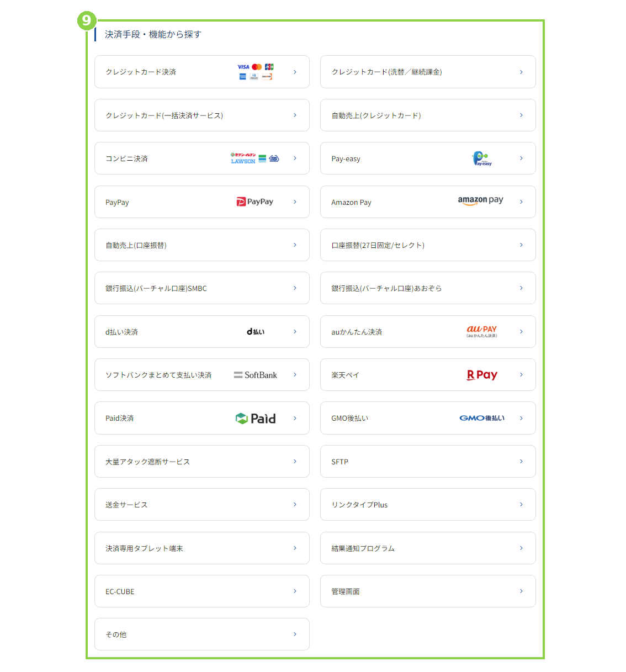Open 結果通知プログラム category
Viewport: 626px width, 672px height.
(x=428, y=548)
